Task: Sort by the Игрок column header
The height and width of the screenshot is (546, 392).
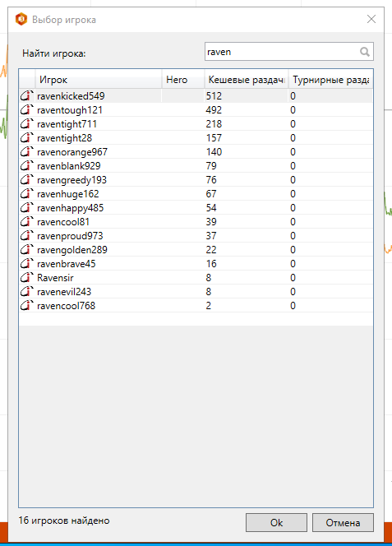Action: point(99,80)
